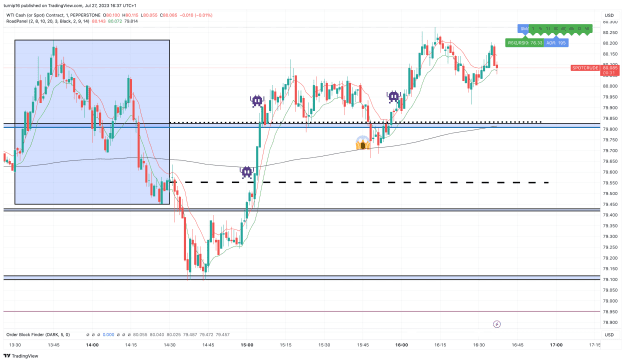
Task: Click the 79.550 price axis label
Action: click(x=610, y=183)
